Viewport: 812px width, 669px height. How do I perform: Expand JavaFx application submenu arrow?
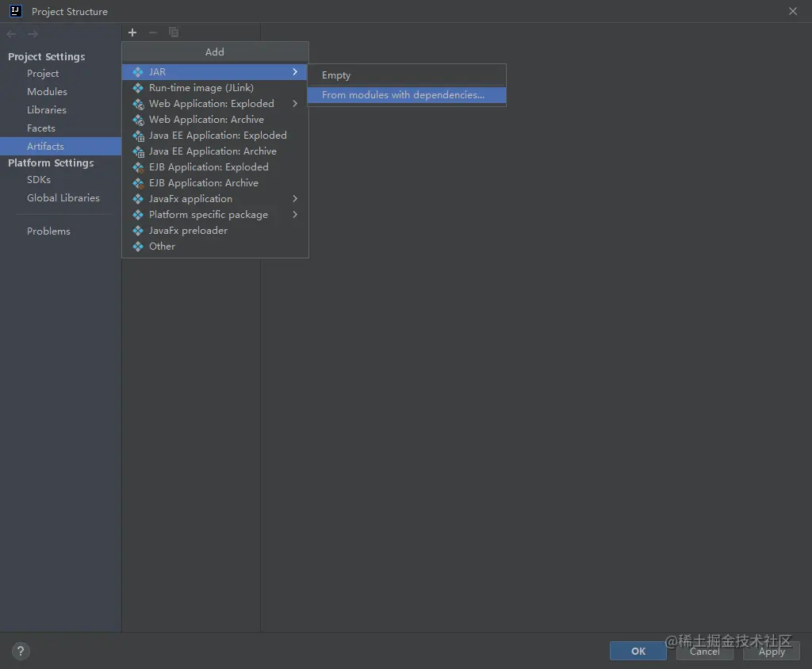[x=295, y=198]
